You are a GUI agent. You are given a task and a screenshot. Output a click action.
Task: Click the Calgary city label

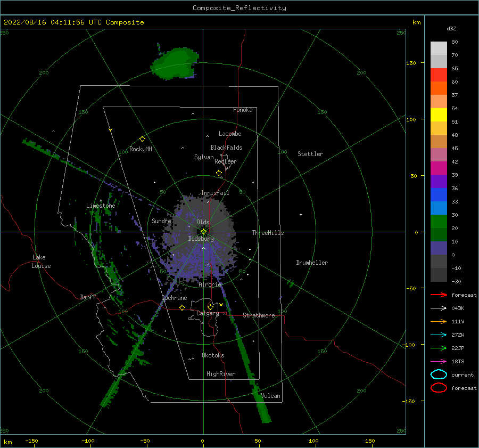coord(208,313)
